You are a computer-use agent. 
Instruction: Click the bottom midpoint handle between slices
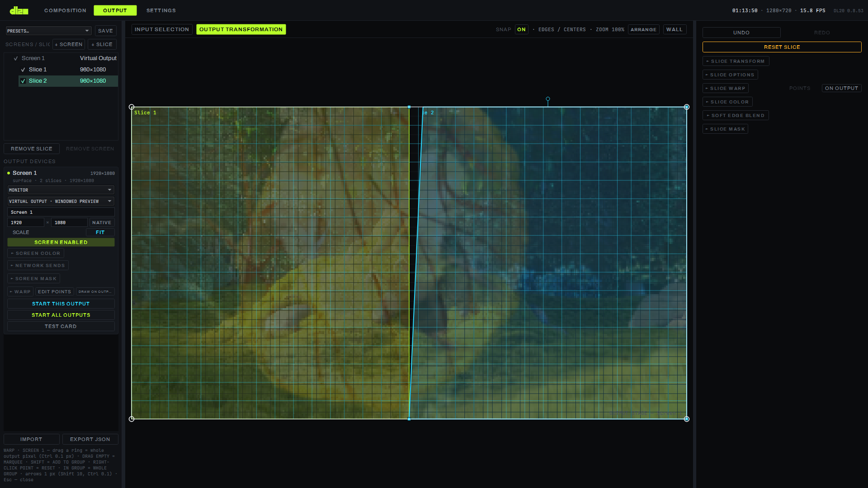point(409,419)
